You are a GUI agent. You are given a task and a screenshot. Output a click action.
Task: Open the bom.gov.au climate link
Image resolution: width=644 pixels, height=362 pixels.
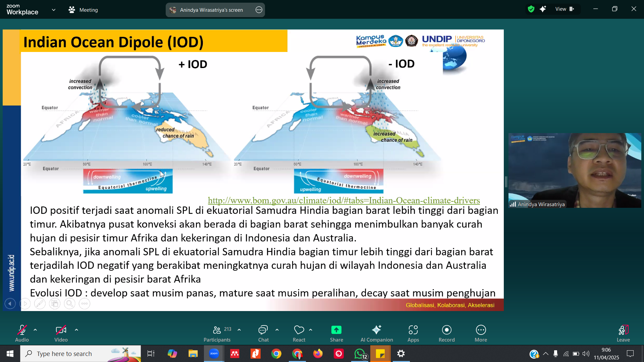click(344, 200)
